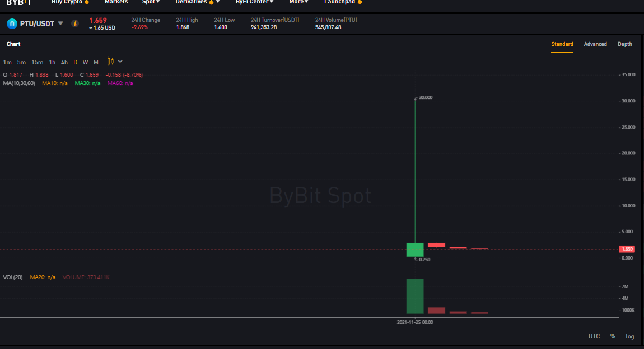Viewport: 644px width, 349px height.
Task: Click the MA20: n/a volume label
Action: pyautogui.click(x=43, y=277)
